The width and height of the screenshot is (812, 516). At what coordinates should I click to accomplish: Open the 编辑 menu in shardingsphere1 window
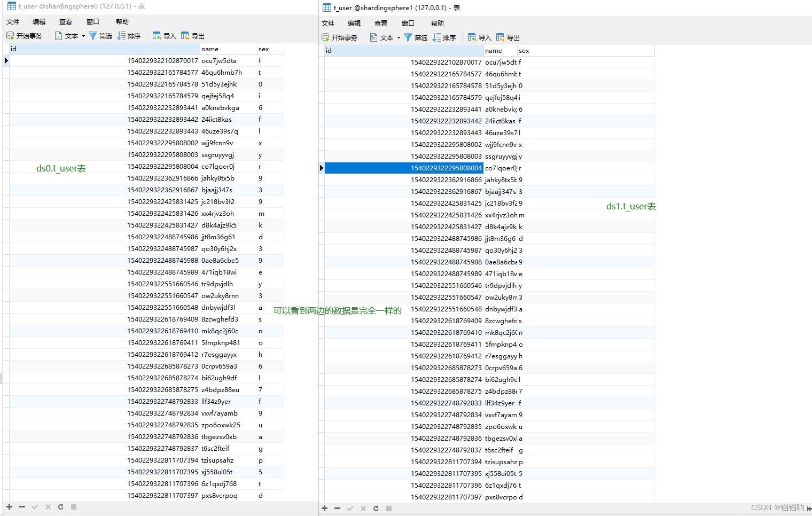coord(354,24)
